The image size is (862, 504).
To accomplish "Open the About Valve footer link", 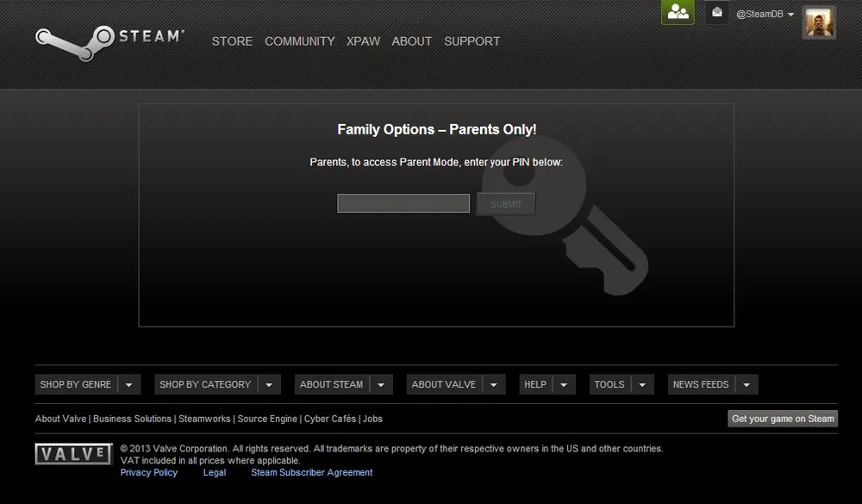I will [60, 419].
